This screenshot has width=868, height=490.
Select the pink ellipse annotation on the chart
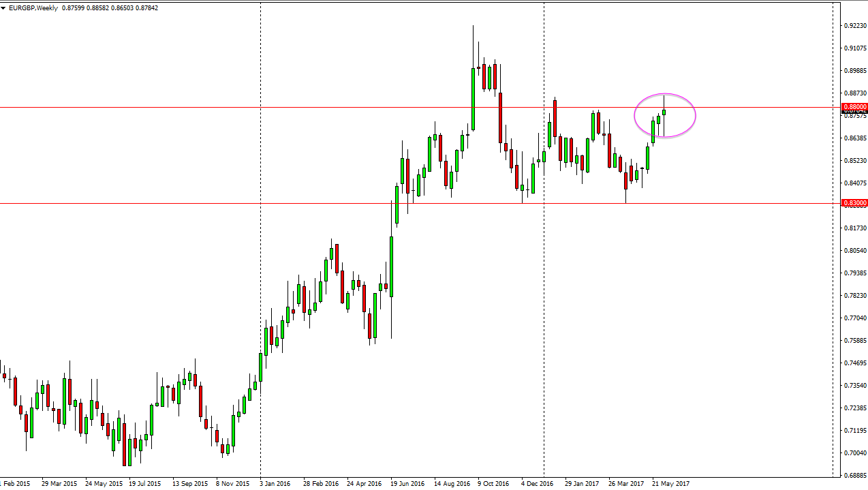click(665, 95)
